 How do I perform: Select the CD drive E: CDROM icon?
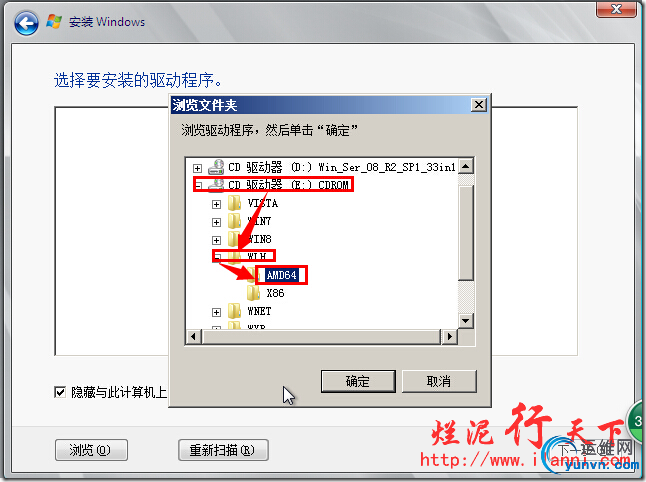(x=216, y=185)
